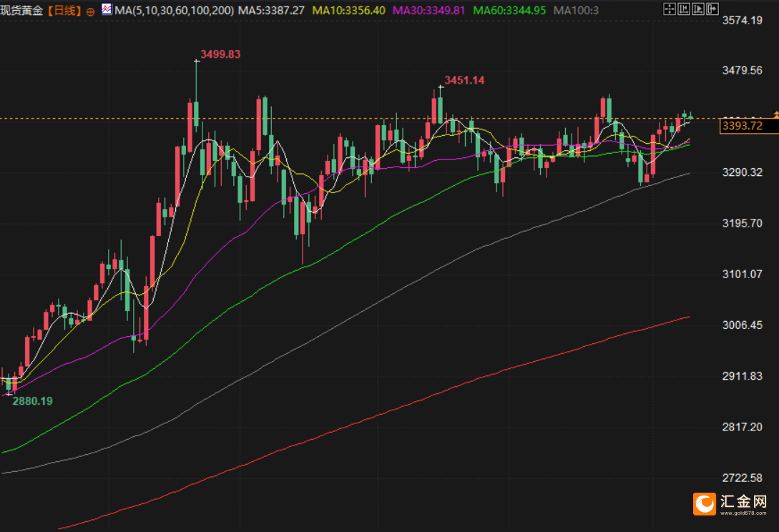Image resolution: width=779 pixels, height=532 pixels.
Task: Click the 3479.56 price axis label
Action: coord(743,71)
